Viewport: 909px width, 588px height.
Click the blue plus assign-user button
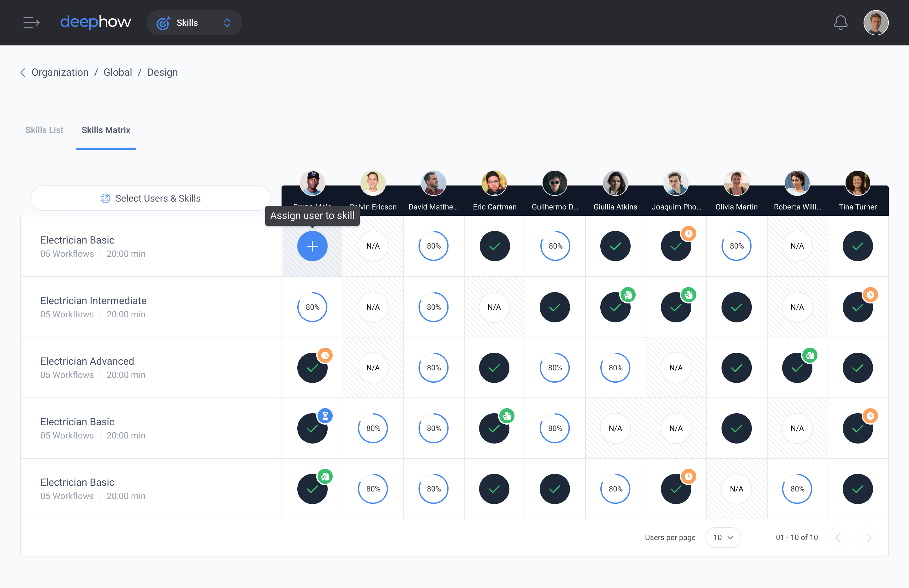pyautogui.click(x=312, y=246)
